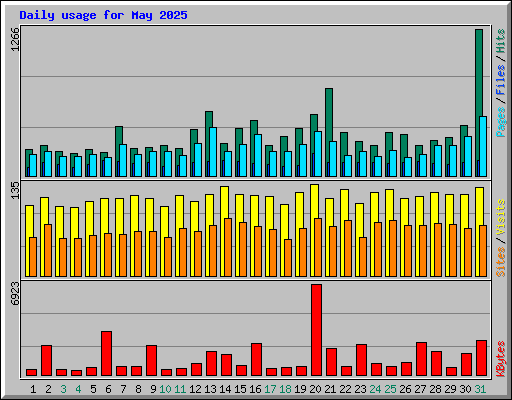Image resolution: width=512 pixels, height=400 pixels.
Task: Click day label 13 on x-axis
Action: click(210, 389)
